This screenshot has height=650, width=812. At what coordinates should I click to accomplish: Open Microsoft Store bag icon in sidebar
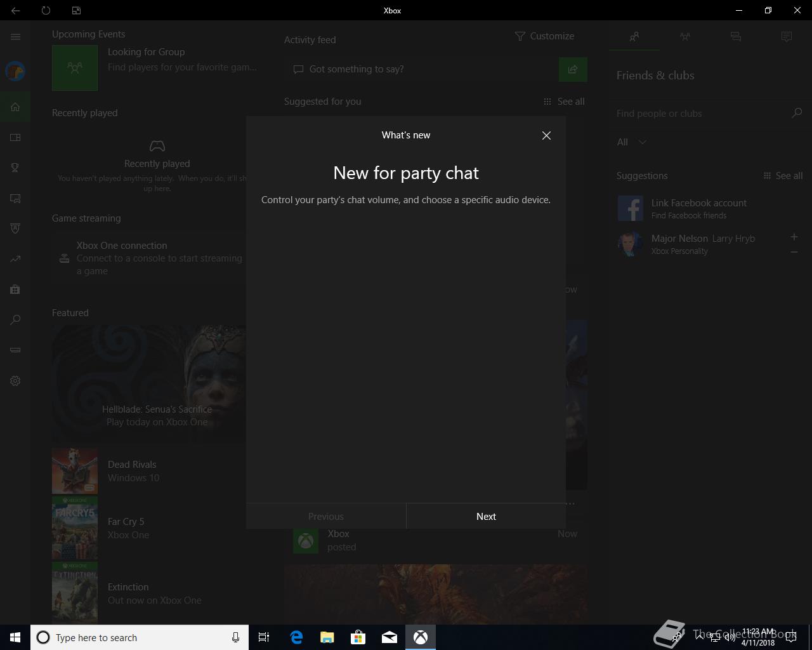pyautogui.click(x=15, y=289)
